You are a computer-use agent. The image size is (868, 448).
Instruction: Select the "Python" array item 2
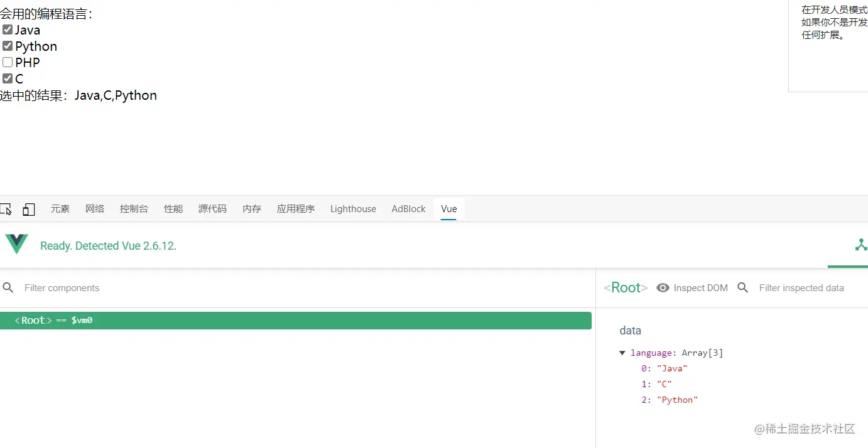pos(670,400)
